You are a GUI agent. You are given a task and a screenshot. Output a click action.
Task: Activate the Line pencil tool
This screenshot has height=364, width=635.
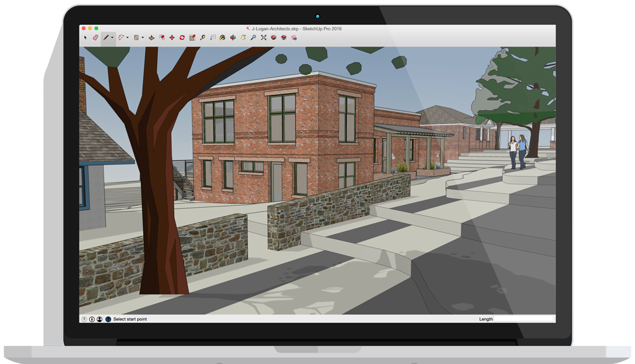click(x=106, y=38)
